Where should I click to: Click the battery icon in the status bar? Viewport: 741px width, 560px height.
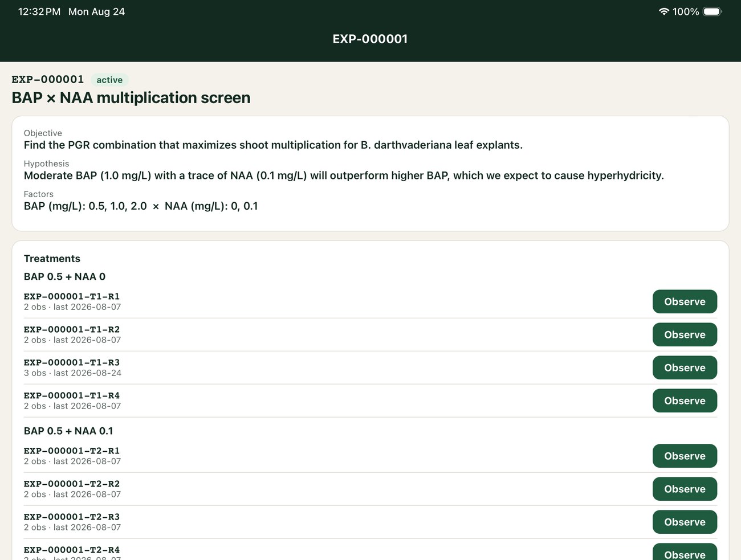[712, 11]
